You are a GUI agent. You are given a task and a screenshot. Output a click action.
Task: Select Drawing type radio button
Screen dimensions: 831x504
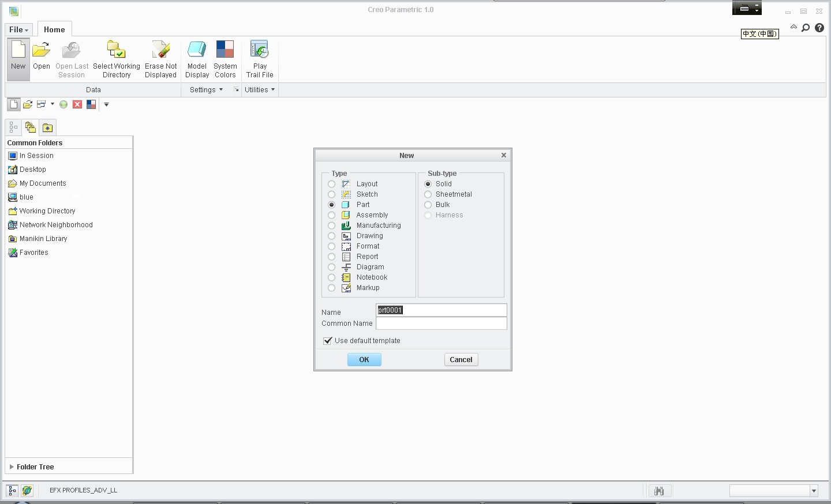point(331,236)
